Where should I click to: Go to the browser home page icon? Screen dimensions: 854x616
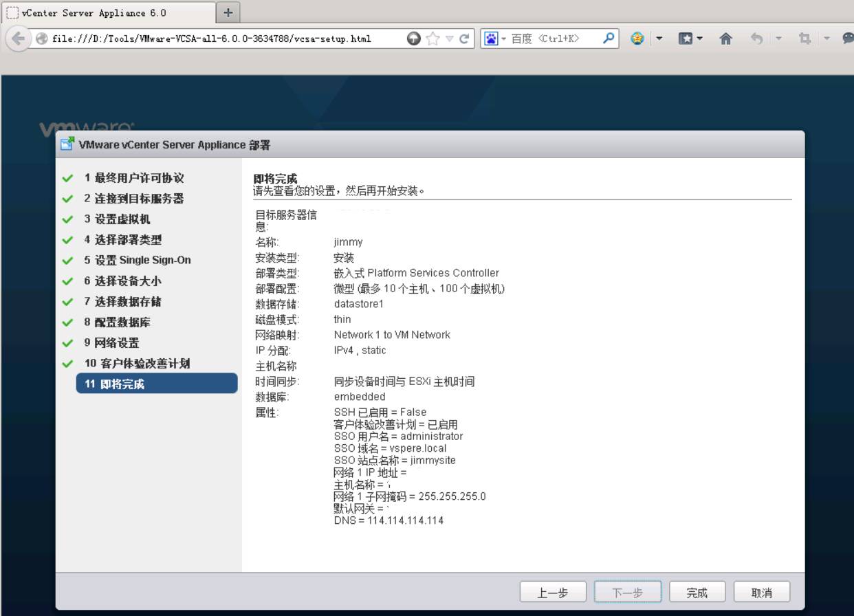(x=725, y=38)
